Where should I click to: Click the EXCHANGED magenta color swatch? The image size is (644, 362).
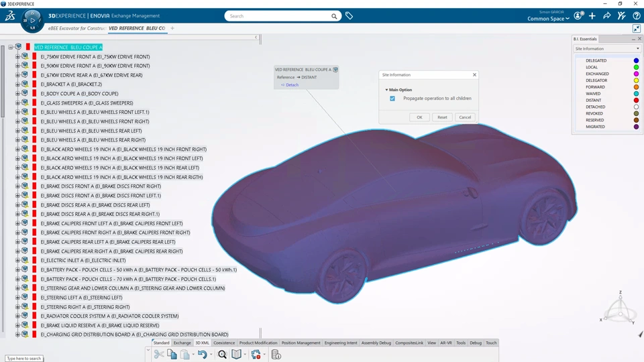[x=636, y=74]
